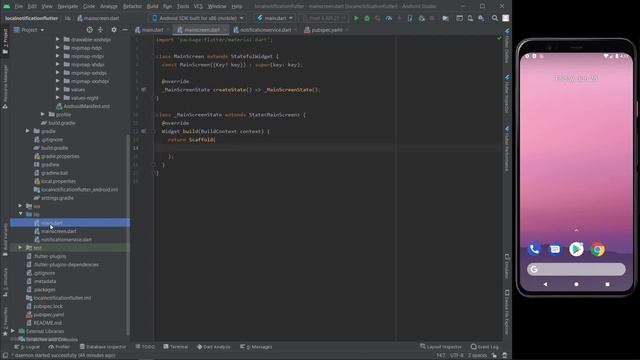Screen dimensions: 640x360
Task: Open the device selector dropdown
Action: coord(198,18)
